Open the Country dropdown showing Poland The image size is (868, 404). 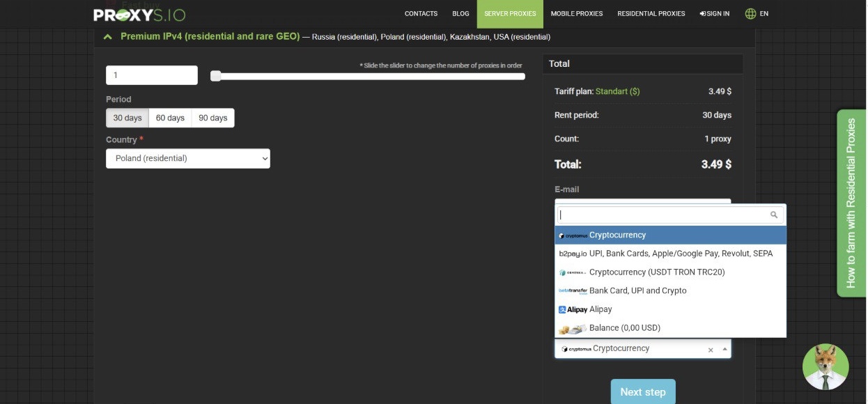[188, 158]
